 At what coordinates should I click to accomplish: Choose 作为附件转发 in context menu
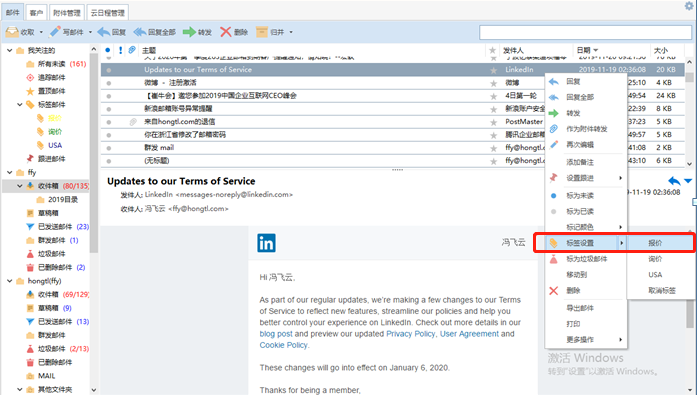coord(586,129)
